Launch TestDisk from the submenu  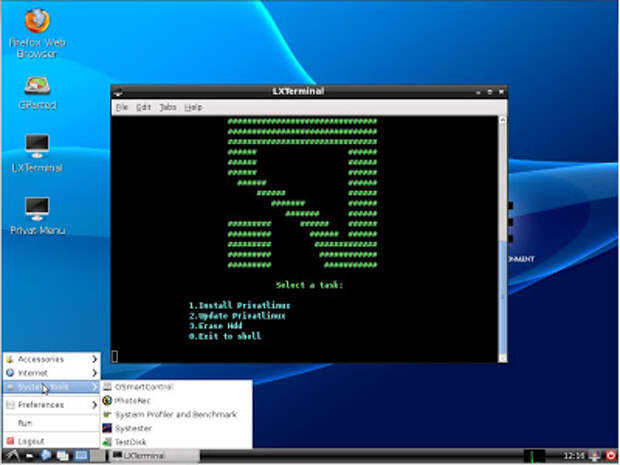[x=177, y=442]
